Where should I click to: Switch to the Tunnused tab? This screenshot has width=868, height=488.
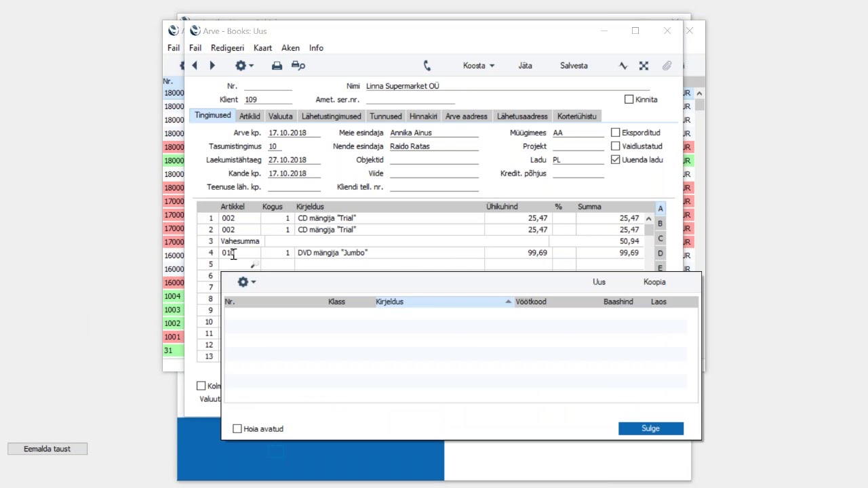pyautogui.click(x=386, y=117)
